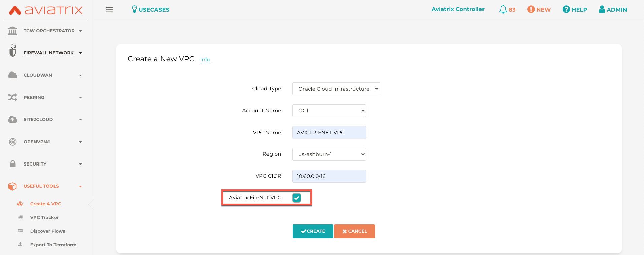Click the Aviatrix FireNet VPC label
The image size is (644, 255).
point(255,198)
